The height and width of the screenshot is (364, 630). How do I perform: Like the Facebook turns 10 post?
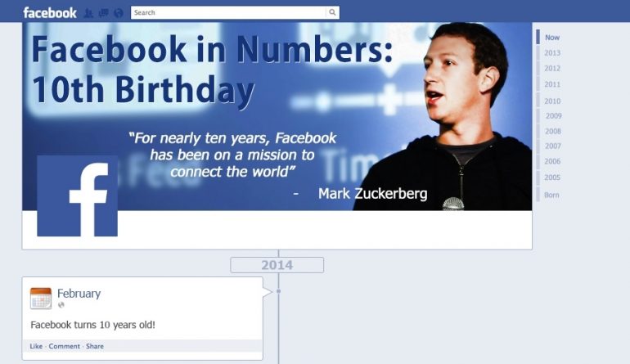pos(36,346)
